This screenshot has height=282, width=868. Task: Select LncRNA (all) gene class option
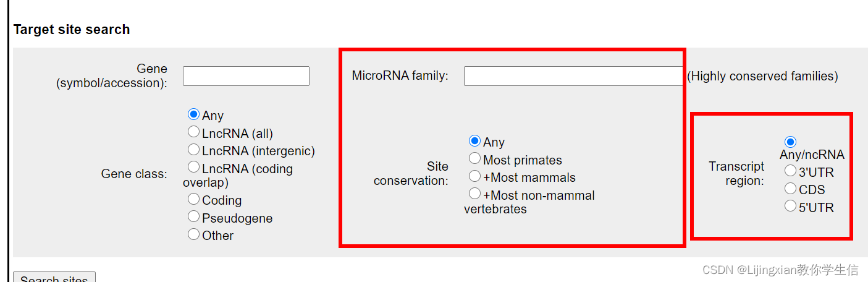click(194, 132)
